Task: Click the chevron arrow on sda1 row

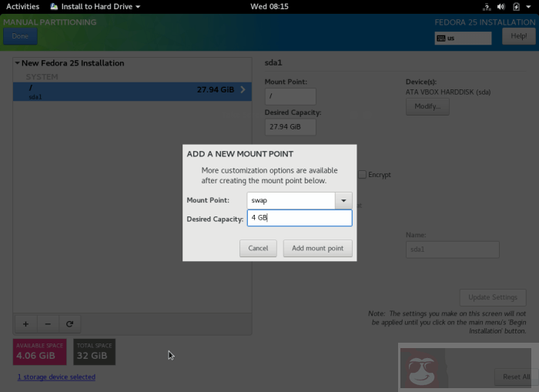Action: (243, 90)
